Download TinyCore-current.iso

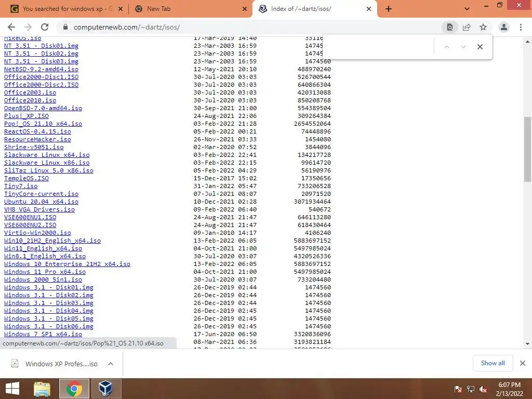41,194
